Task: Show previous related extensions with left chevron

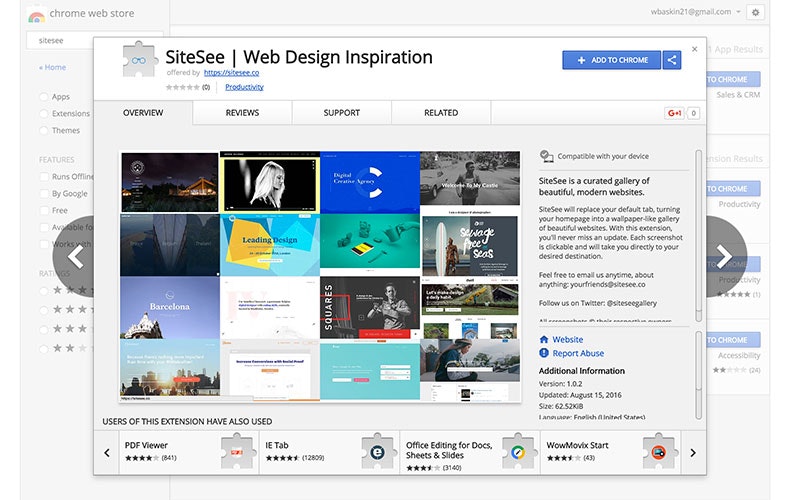Action: (107, 453)
